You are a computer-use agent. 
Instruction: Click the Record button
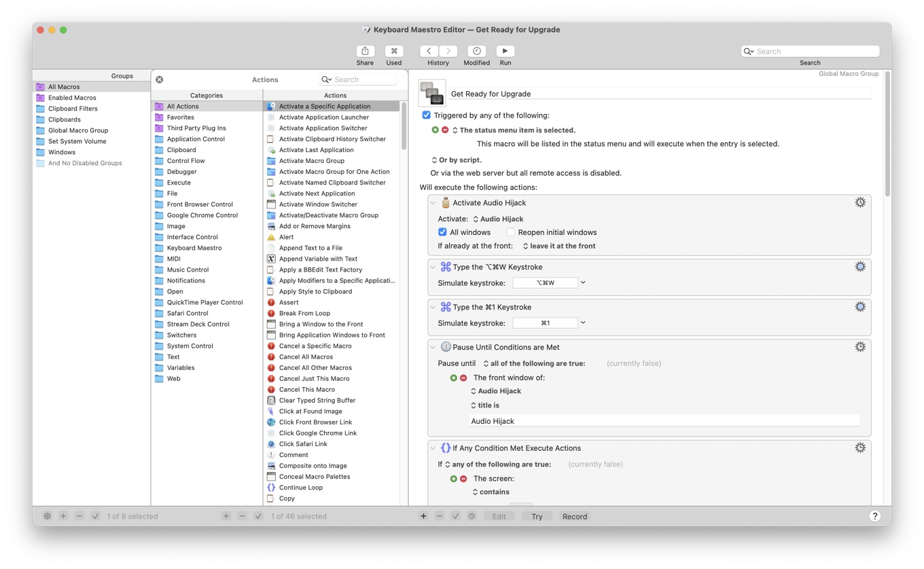pos(574,516)
